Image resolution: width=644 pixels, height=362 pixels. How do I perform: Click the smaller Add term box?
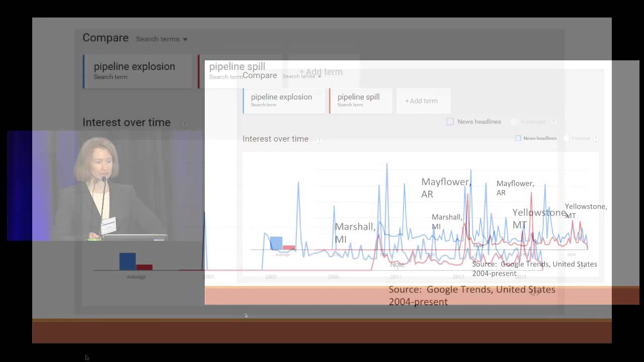tap(424, 101)
